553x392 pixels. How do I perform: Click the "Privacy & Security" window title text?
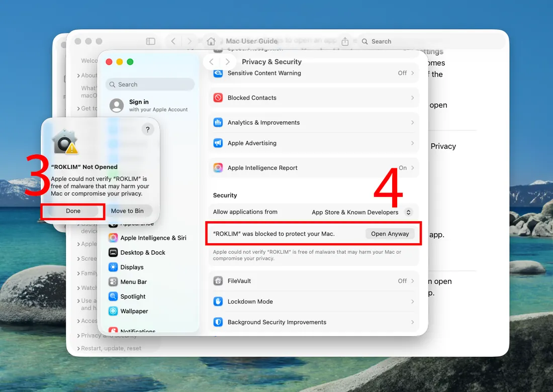click(x=271, y=62)
